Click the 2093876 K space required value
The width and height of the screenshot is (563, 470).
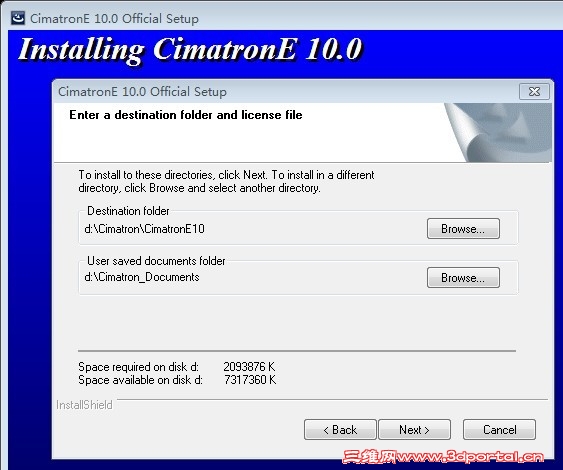point(249,367)
